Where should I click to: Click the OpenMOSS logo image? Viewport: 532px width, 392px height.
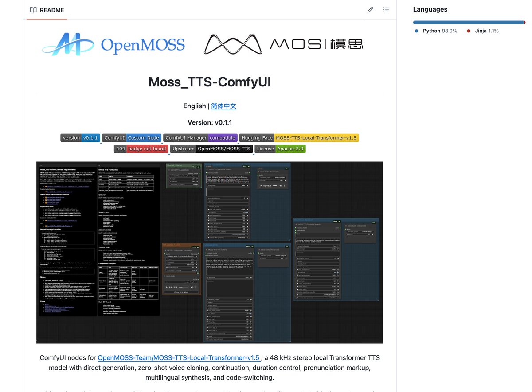pyautogui.click(x=113, y=44)
